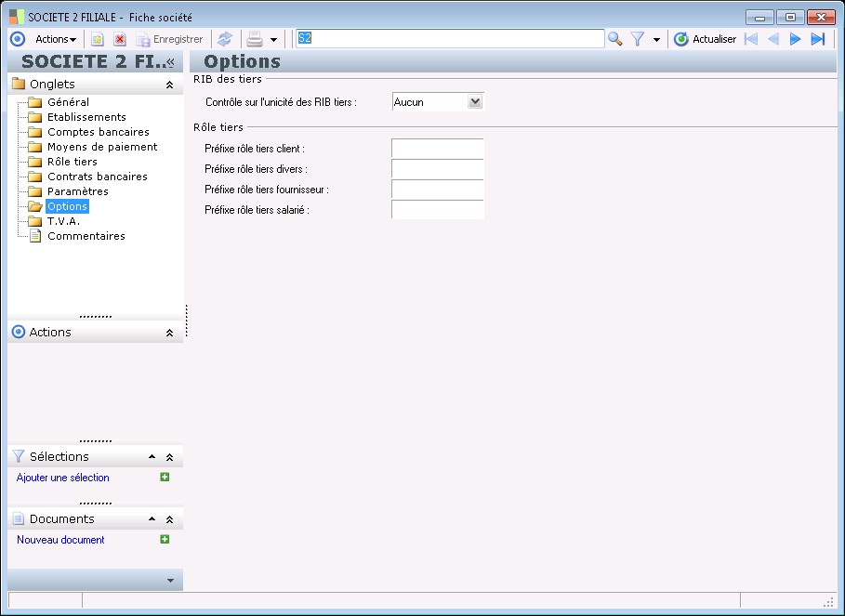Image resolution: width=845 pixels, height=616 pixels.
Task: Collapse the Onglets panel
Action: [x=169, y=85]
